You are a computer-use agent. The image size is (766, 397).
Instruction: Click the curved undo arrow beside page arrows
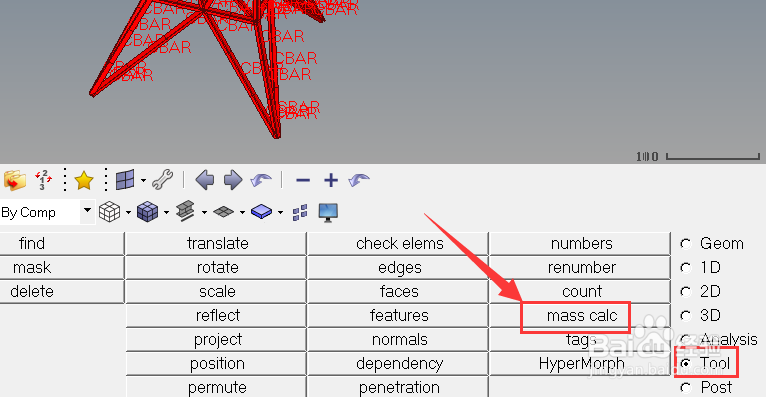click(x=261, y=180)
